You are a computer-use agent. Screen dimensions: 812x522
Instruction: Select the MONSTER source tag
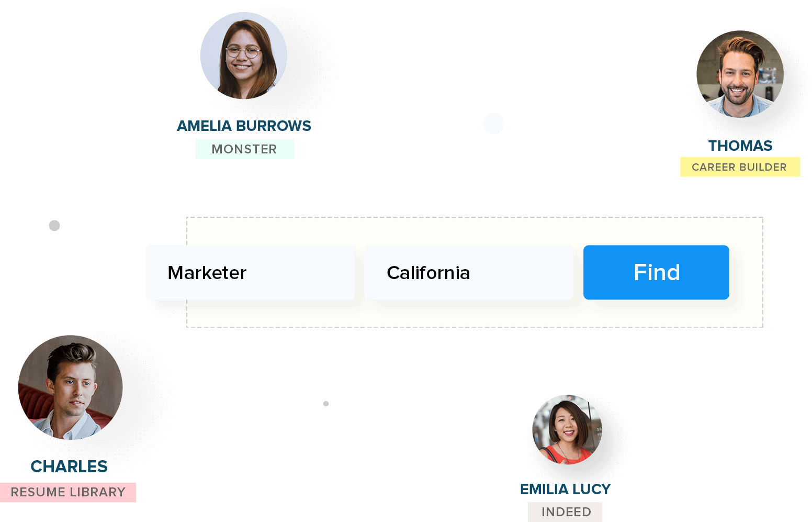coord(244,149)
